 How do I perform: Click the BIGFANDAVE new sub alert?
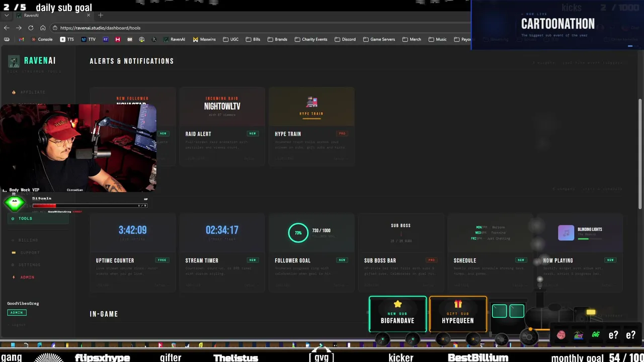point(397,314)
